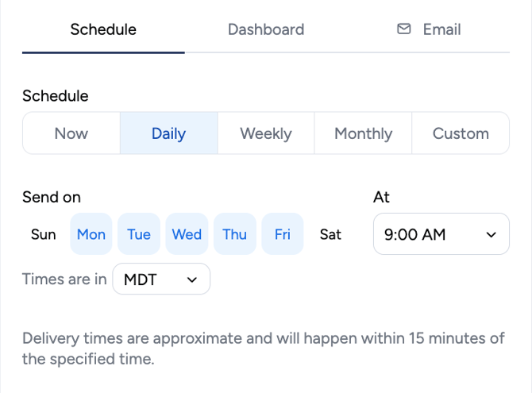This screenshot has width=532, height=393.
Task: Select the Daily schedule option
Action: point(168,133)
